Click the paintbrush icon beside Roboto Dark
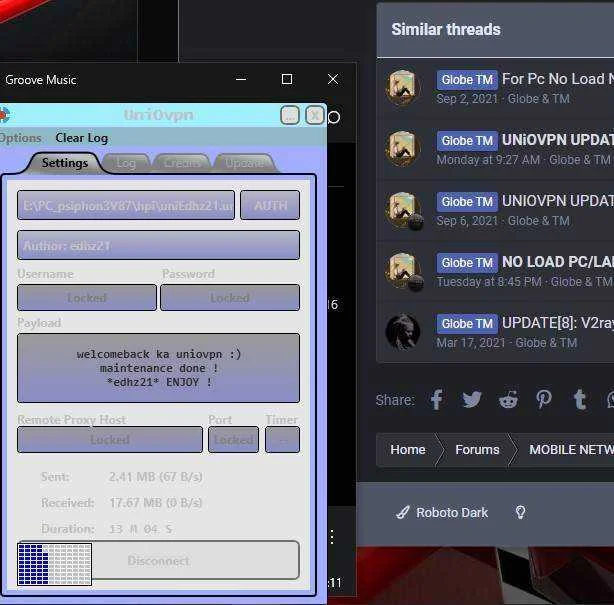This screenshot has width=614, height=605. 403,513
